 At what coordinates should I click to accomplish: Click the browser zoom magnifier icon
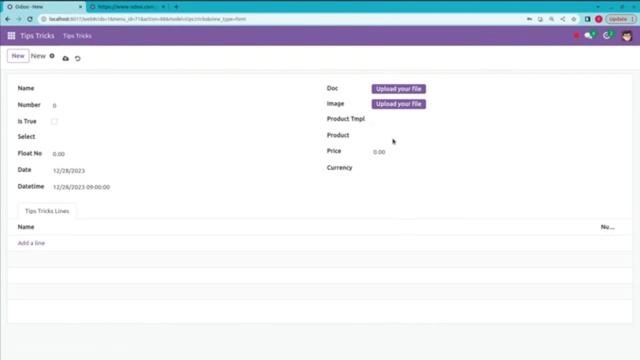(x=551, y=19)
